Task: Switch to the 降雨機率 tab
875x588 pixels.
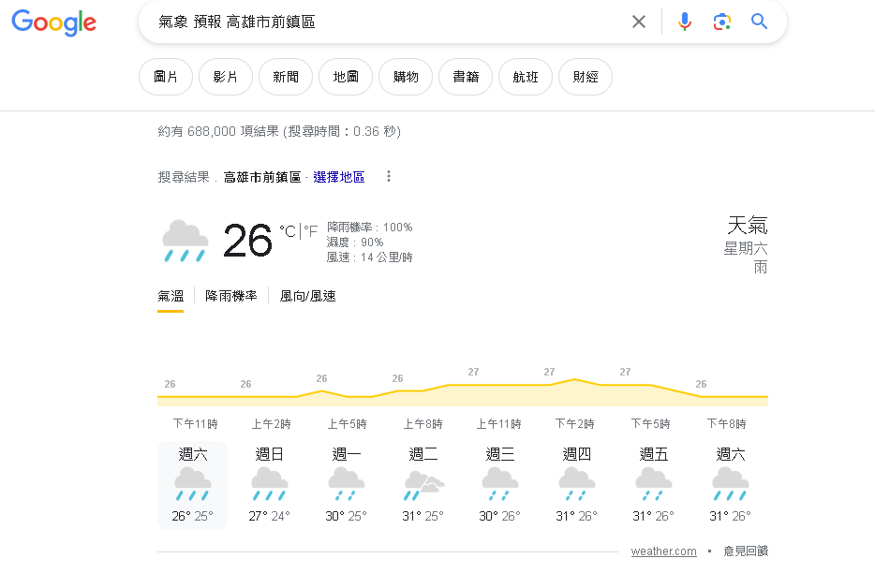Action: click(x=231, y=296)
